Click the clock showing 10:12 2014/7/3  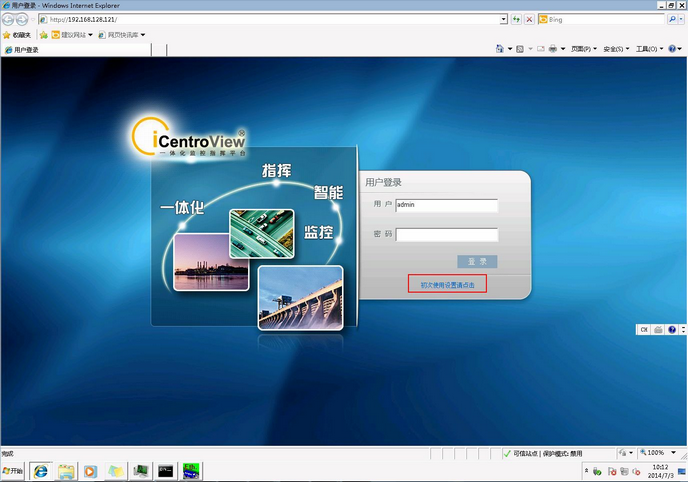tap(660, 471)
